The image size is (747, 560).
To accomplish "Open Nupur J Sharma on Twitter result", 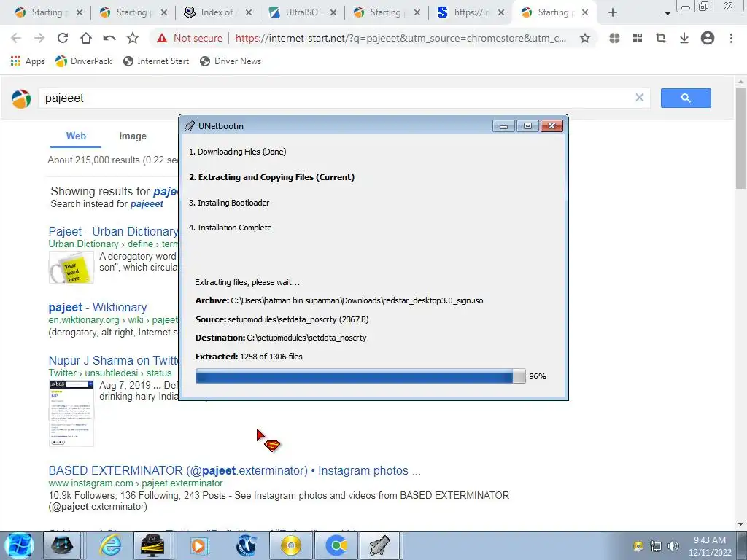I will (x=113, y=360).
